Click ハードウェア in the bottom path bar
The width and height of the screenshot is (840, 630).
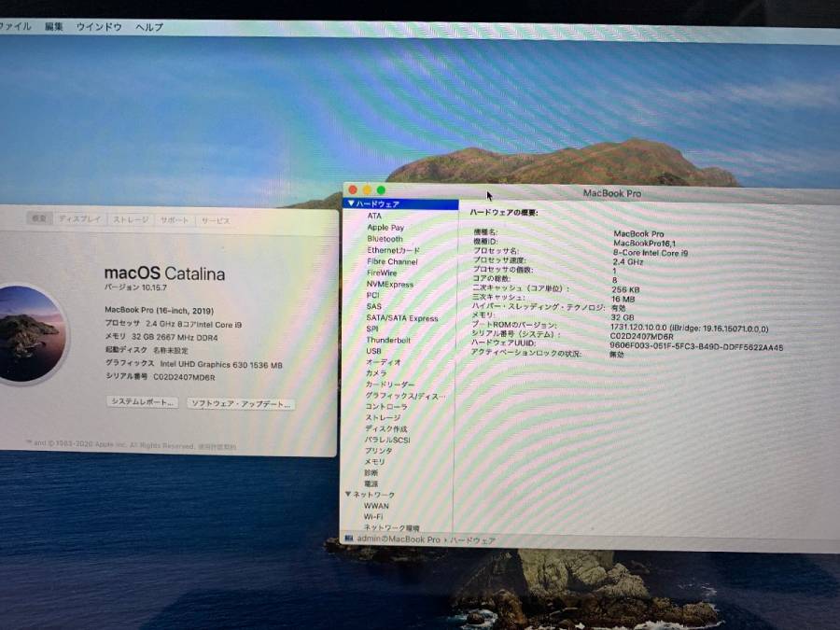(472, 540)
